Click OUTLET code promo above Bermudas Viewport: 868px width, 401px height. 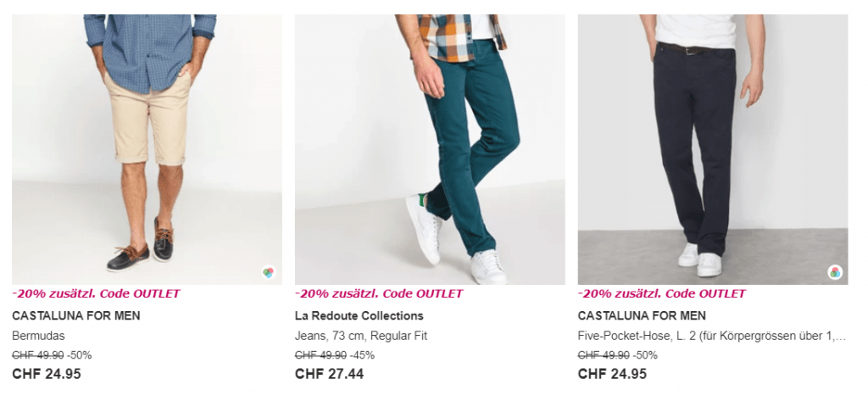pyautogui.click(x=96, y=294)
